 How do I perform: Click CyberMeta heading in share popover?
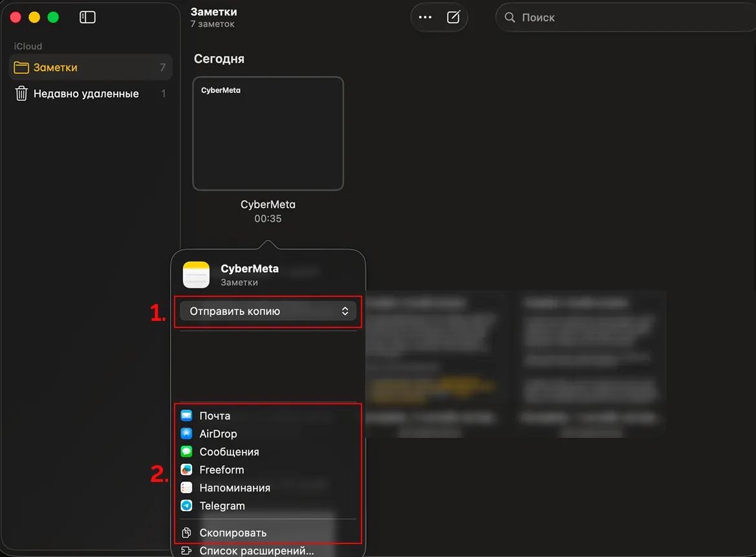coord(250,268)
